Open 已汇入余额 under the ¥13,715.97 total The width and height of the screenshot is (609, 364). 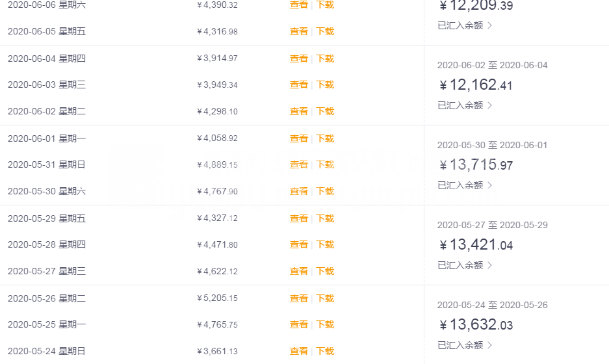point(465,185)
